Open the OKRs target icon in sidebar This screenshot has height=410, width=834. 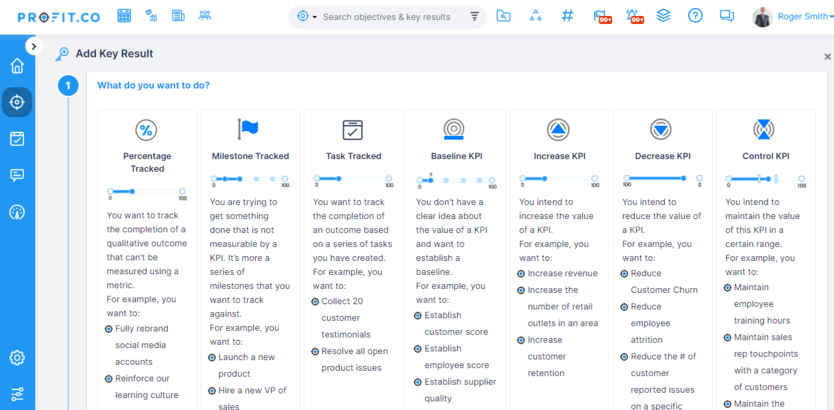[x=17, y=101]
